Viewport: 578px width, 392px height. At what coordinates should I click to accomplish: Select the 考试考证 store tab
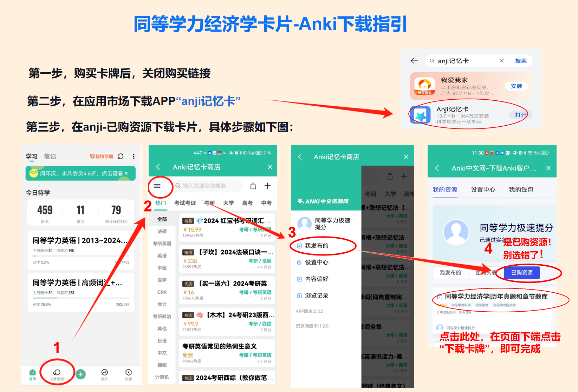pyautogui.click(x=185, y=203)
